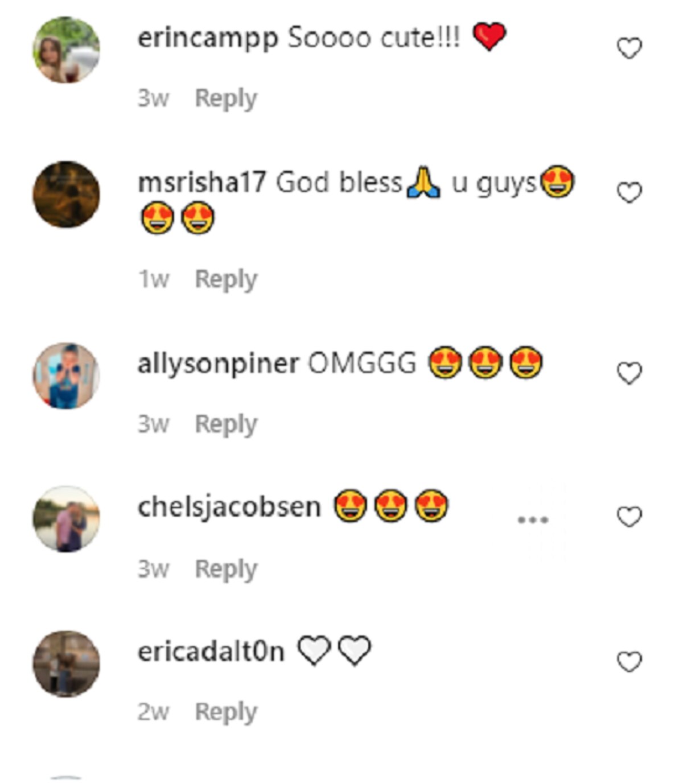Reply to chelsjacobsen's comment
The width and height of the screenshot is (683, 784).
click(226, 570)
